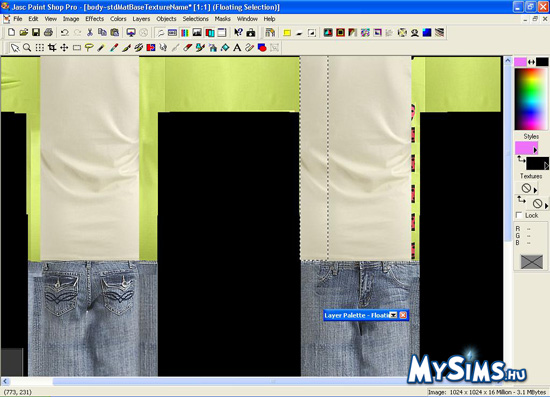Copy the selection with the Copy icon
Viewport: 550px width, 397px height.
click(102, 33)
